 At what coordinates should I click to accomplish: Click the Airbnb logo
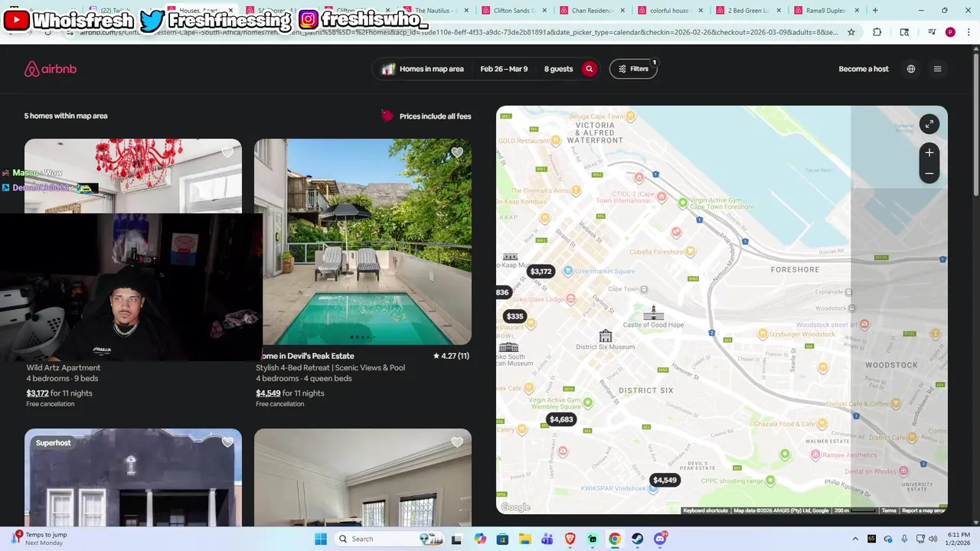pyautogui.click(x=51, y=69)
